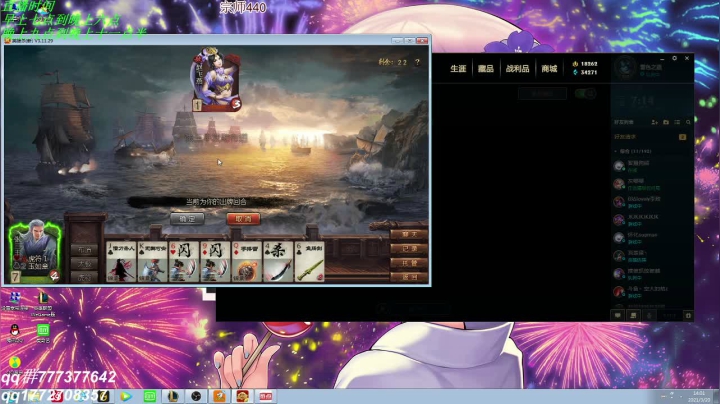Open the 记录 log button in the game
This screenshot has height=404, width=720.
coord(409,249)
